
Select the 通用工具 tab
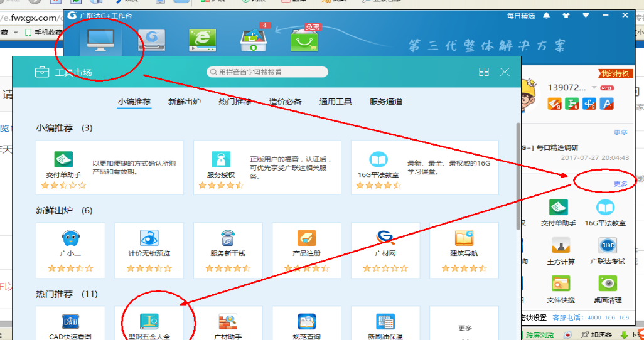(x=336, y=102)
